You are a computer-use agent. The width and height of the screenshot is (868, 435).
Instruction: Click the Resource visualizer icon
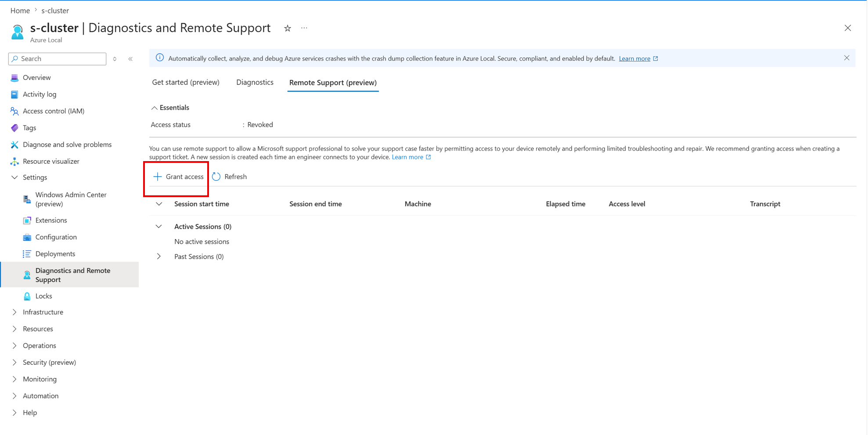(x=14, y=161)
